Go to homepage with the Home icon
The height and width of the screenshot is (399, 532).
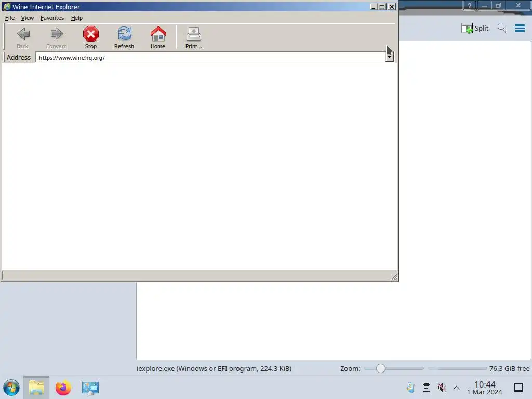pyautogui.click(x=158, y=34)
